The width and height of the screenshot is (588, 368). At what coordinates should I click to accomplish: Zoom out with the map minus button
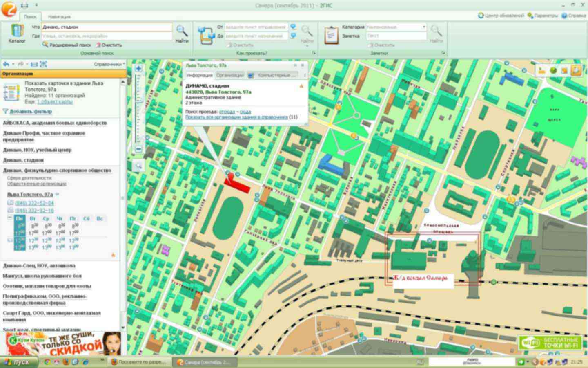click(138, 149)
